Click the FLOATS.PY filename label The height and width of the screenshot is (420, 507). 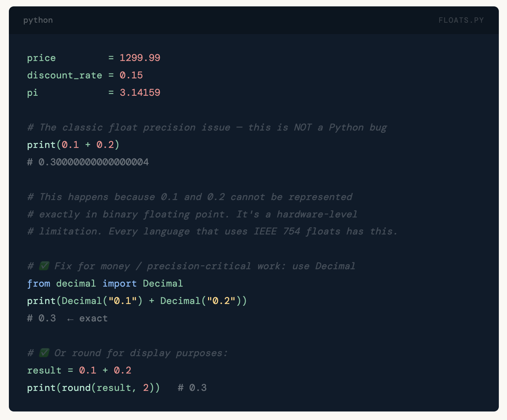click(461, 20)
